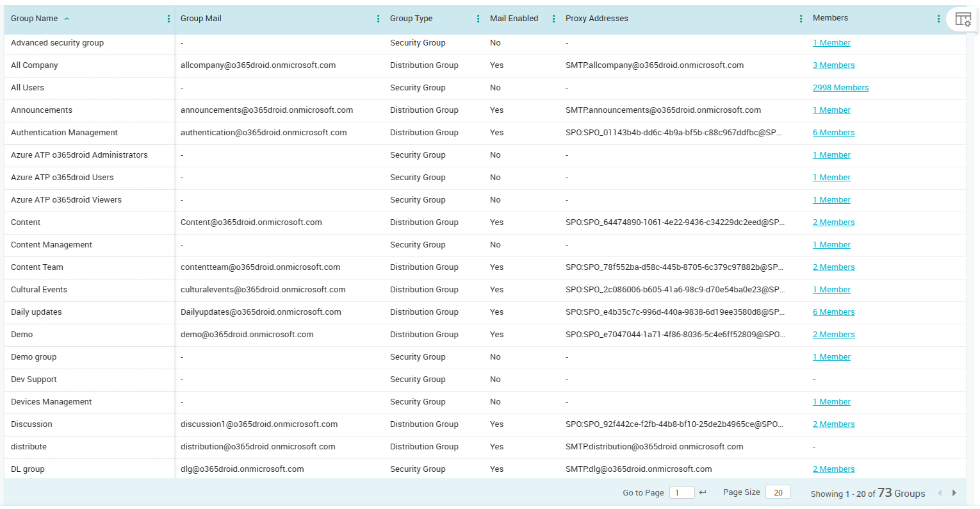Open Members column options menu
The width and height of the screenshot is (980, 509).
coord(938,19)
